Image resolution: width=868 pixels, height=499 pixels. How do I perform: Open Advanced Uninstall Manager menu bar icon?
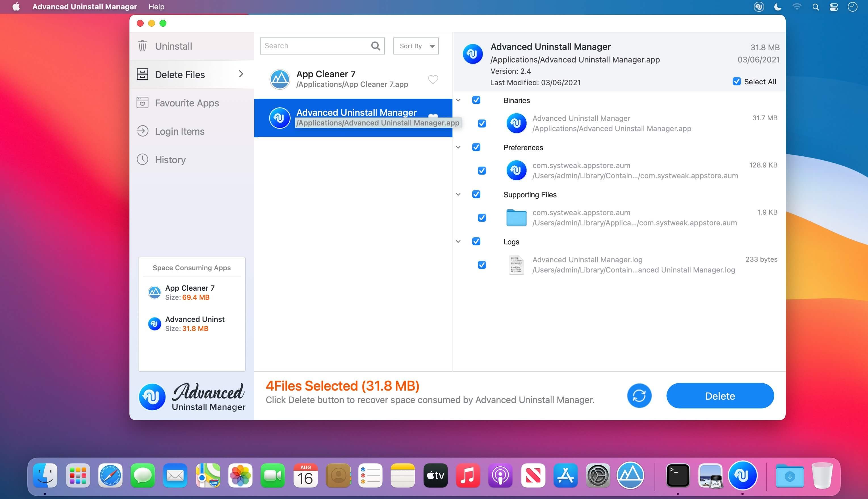click(759, 7)
